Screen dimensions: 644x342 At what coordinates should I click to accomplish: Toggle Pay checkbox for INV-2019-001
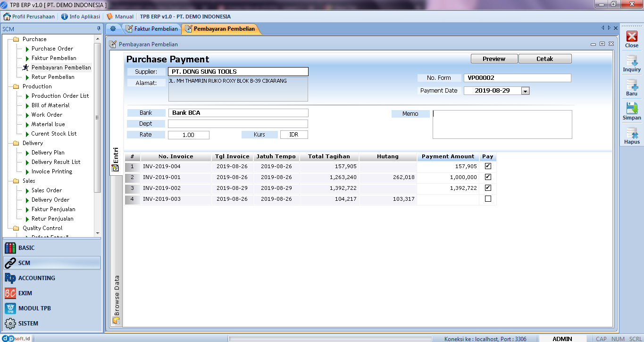[488, 177]
